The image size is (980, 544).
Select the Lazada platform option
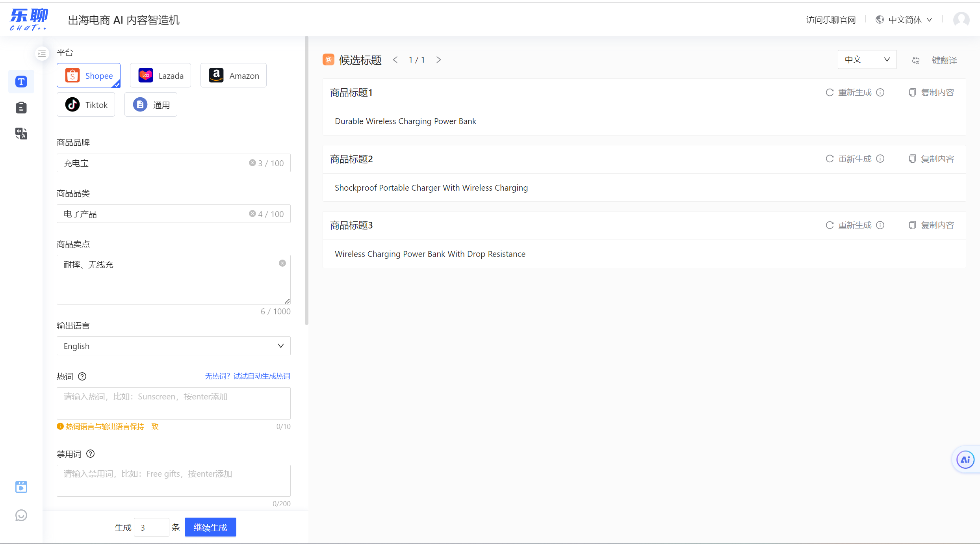160,76
